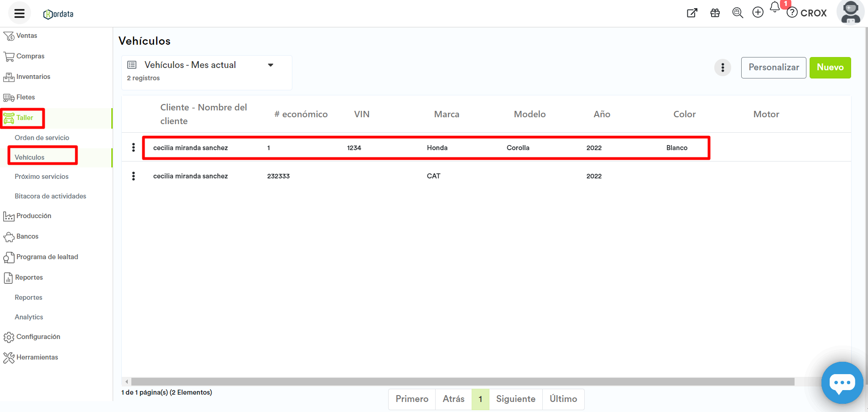Click the plus circle quick-add icon

pos(758,13)
